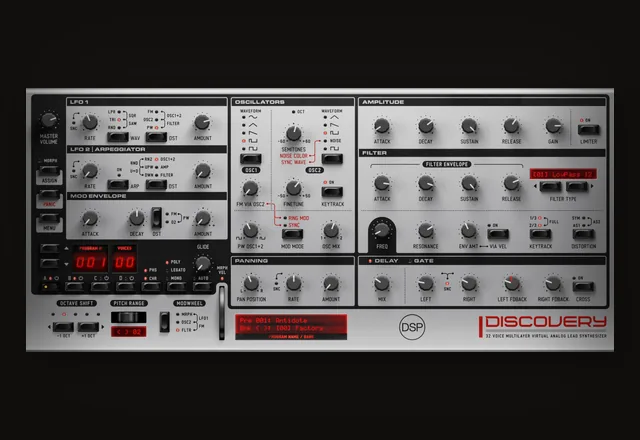Select previous filter type with left button
This screenshot has height=440, width=640.
tap(550, 187)
